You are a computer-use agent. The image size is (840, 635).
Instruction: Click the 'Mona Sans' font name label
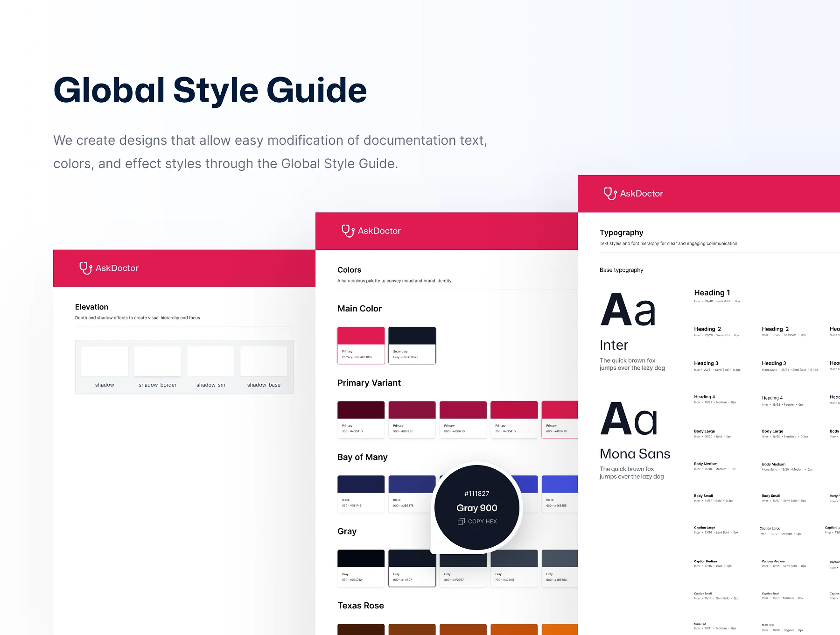pos(635,454)
